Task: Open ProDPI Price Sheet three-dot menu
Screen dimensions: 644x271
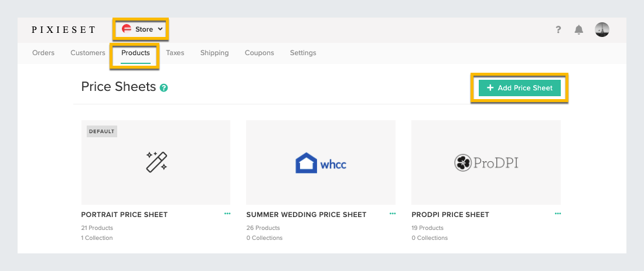Action: (558, 214)
